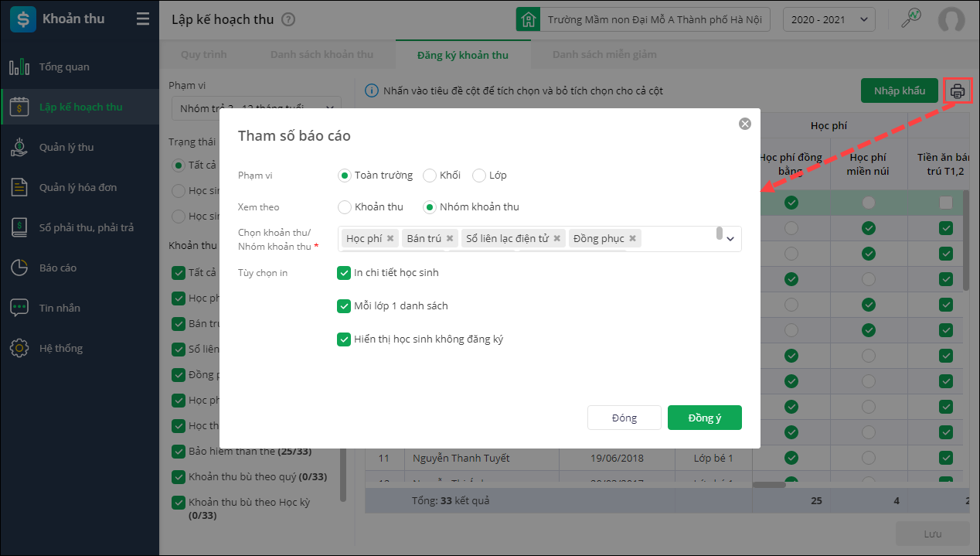This screenshot has width=980, height=556.
Task: Open the hamburger sidebar menu
Action: click(143, 19)
